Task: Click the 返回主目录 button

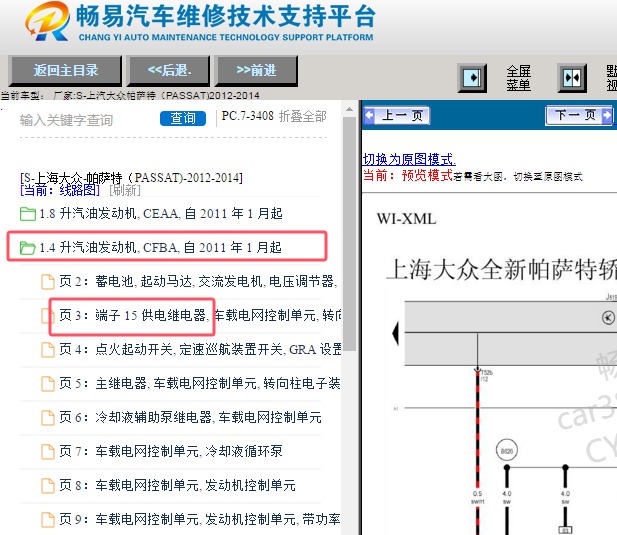Action: pos(65,71)
